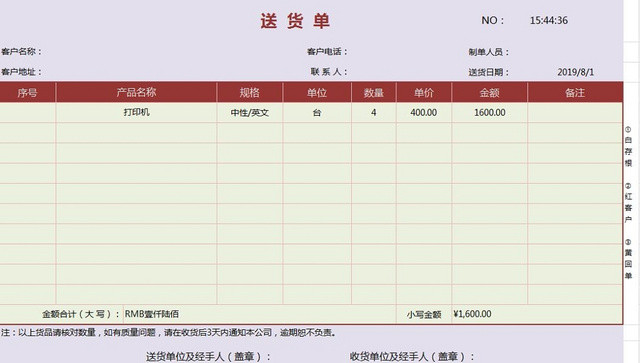This screenshot has height=363, width=640.
Task: Click the vertical ②红客户 side note
Action: pyautogui.click(x=628, y=203)
